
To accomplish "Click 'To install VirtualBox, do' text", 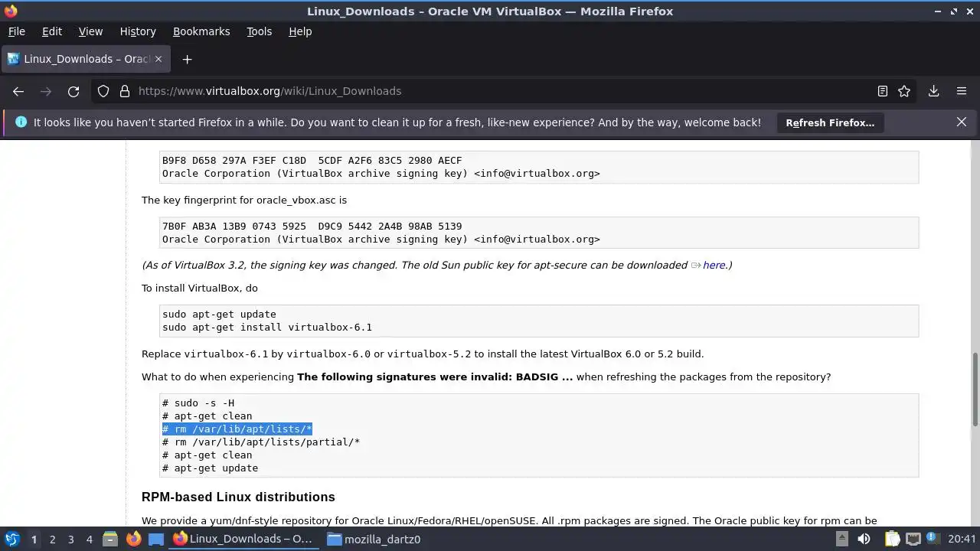I will click(200, 288).
